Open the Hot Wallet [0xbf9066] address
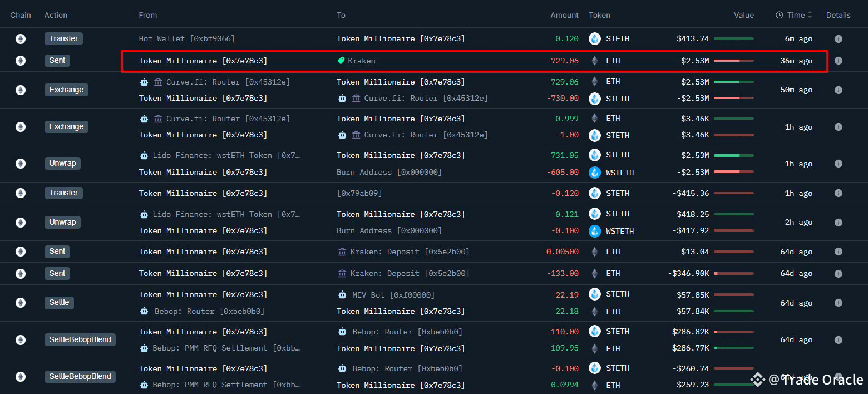This screenshot has height=394, width=868. click(187, 39)
